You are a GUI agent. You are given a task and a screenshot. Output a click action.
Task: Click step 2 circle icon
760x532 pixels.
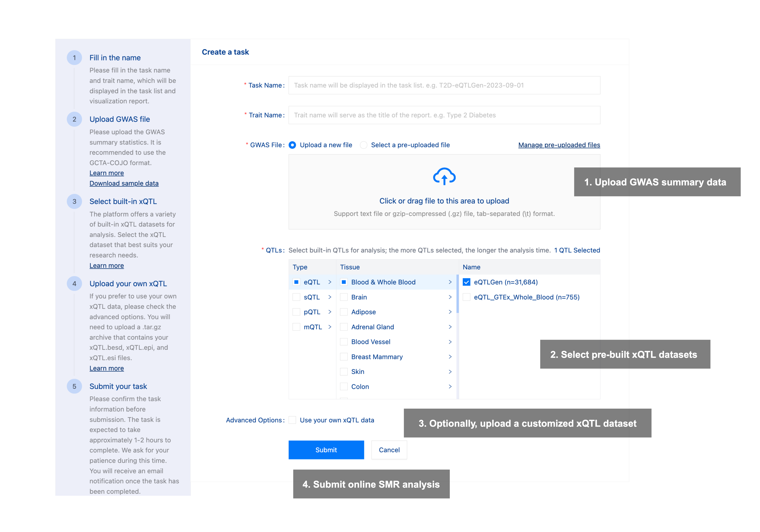[74, 119]
